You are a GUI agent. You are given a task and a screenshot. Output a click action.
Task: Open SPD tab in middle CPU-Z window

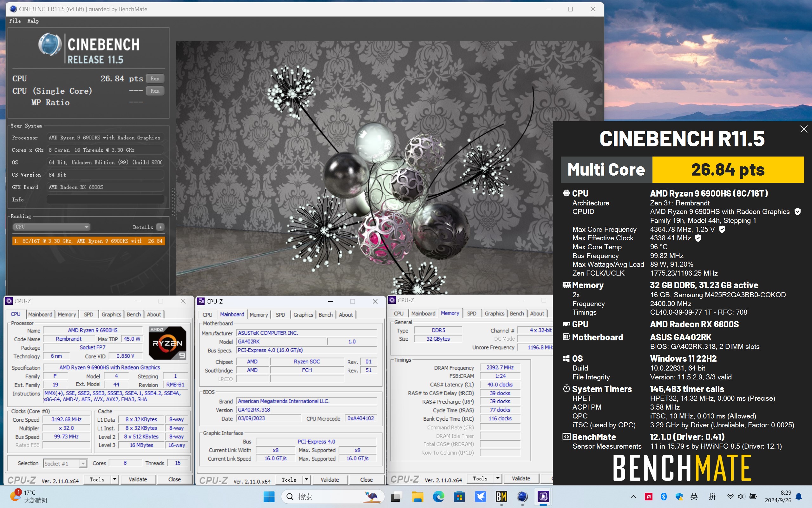point(280,315)
